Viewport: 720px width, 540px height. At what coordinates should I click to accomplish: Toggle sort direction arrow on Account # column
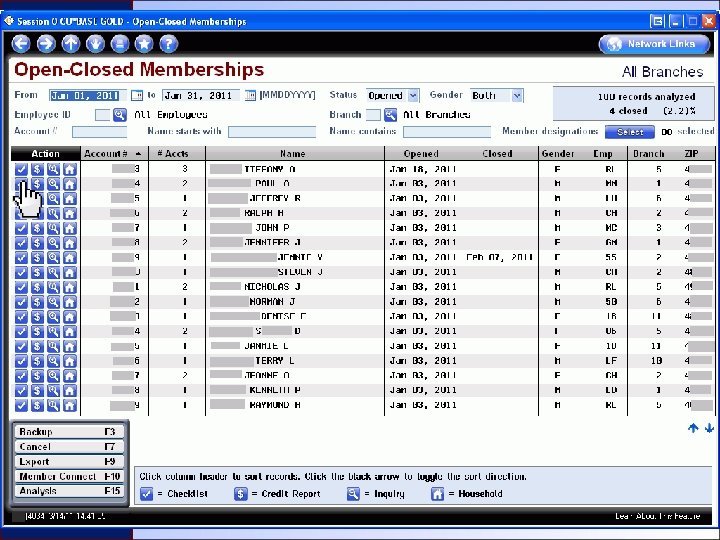tap(138, 154)
